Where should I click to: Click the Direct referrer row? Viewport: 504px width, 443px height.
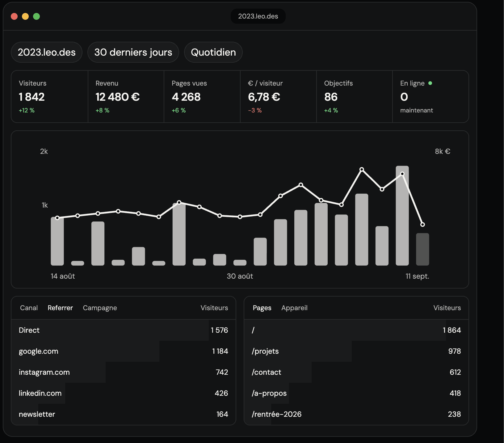124,330
